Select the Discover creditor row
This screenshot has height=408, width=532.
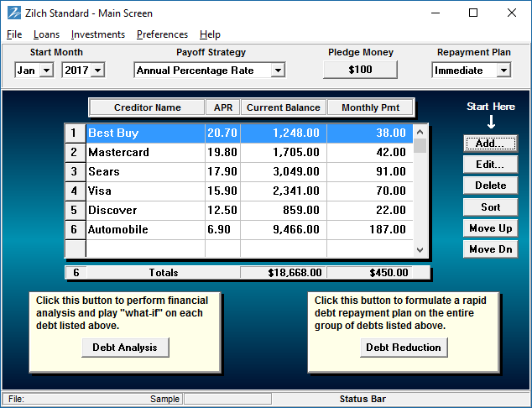[249, 210]
